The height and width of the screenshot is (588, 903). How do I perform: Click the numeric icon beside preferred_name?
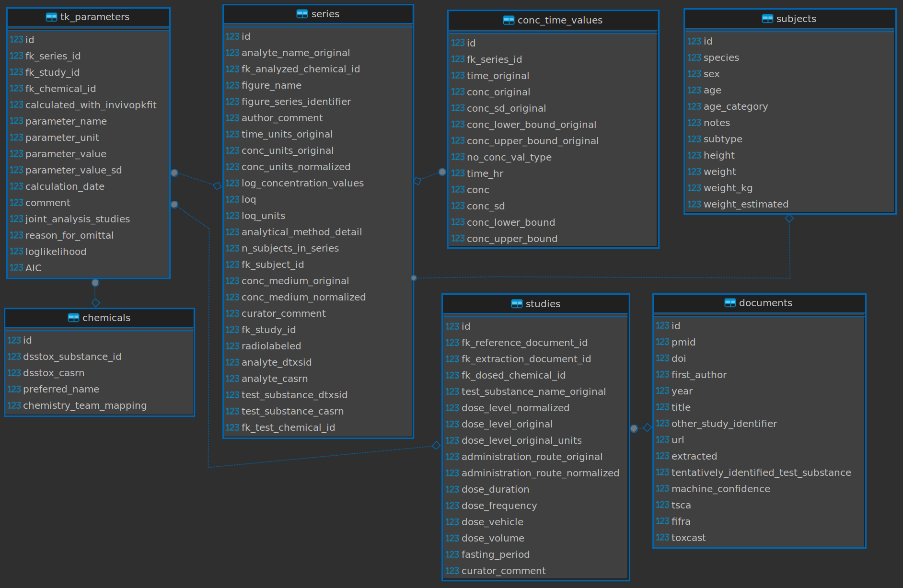[14, 389]
